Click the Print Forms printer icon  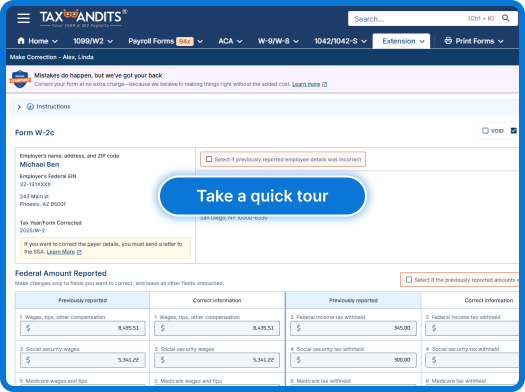(448, 41)
